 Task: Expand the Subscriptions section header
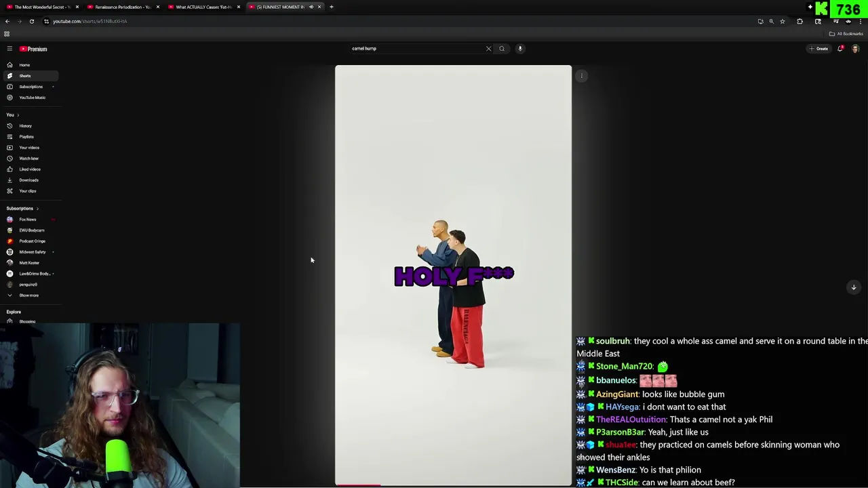click(x=22, y=209)
